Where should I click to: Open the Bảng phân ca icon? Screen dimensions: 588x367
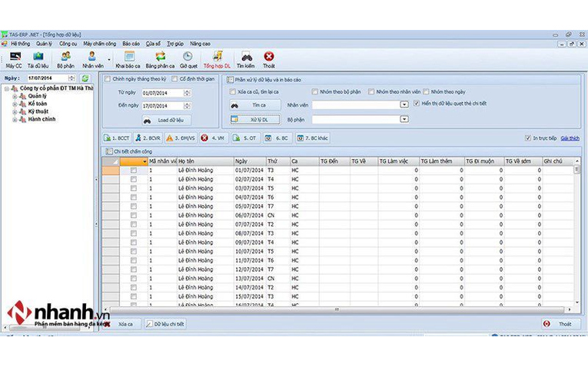(x=161, y=57)
